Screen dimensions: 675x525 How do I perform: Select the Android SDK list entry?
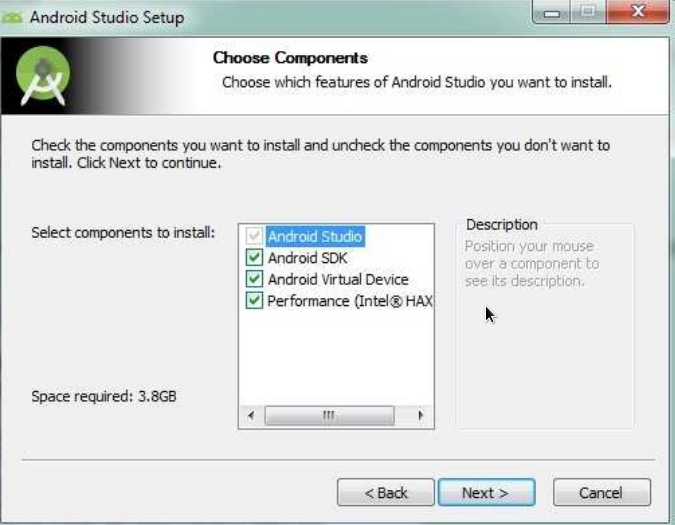tap(307, 258)
